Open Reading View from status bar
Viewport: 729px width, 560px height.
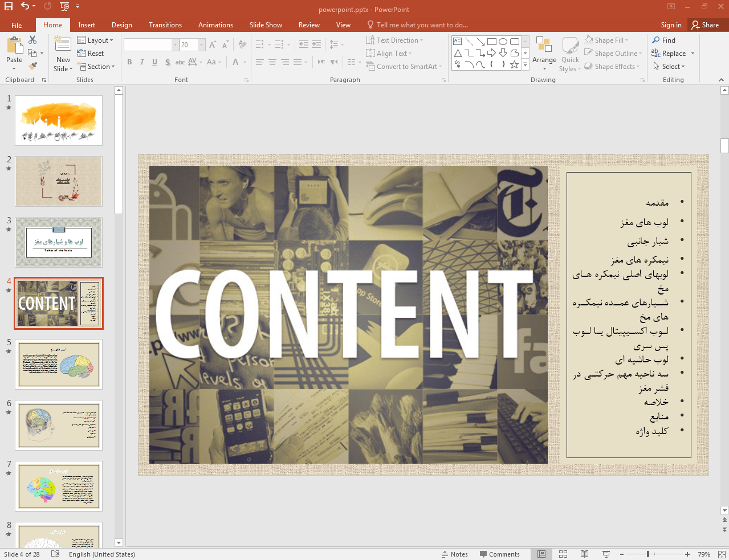tap(584, 554)
